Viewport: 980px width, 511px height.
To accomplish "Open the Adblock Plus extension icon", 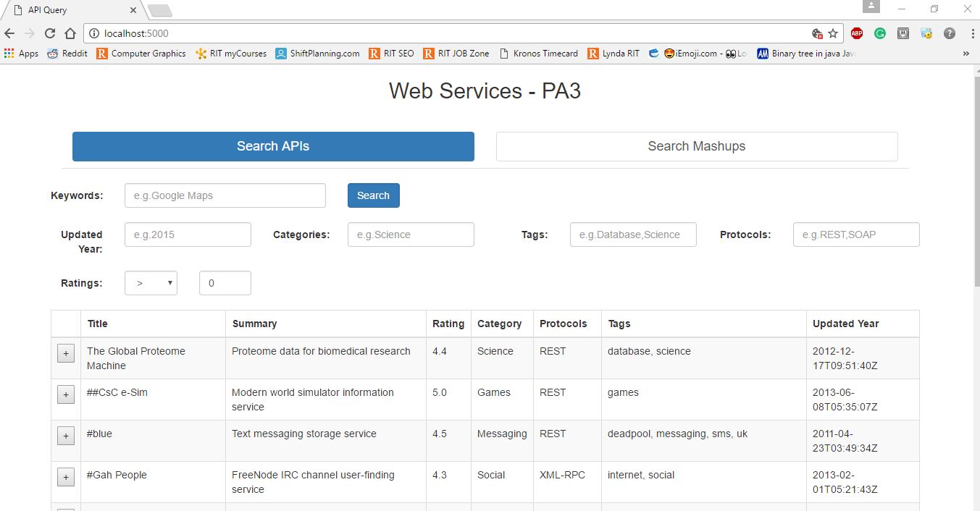I will pos(857,33).
